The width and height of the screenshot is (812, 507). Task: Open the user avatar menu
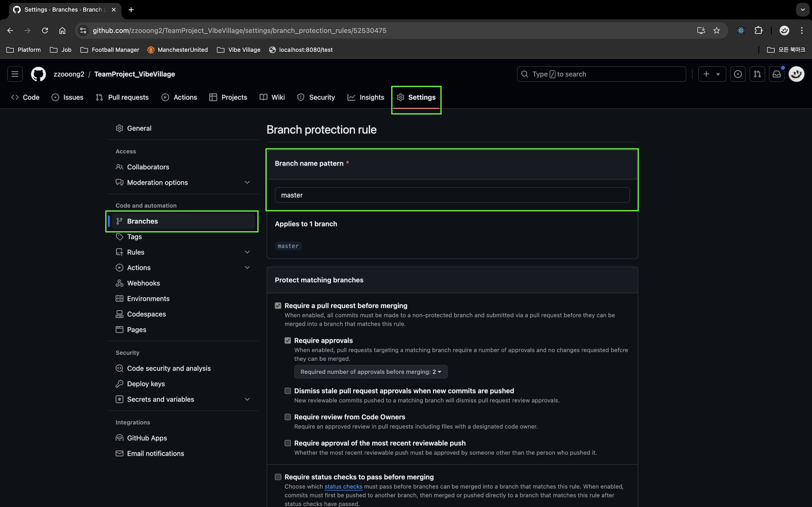(x=796, y=74)
